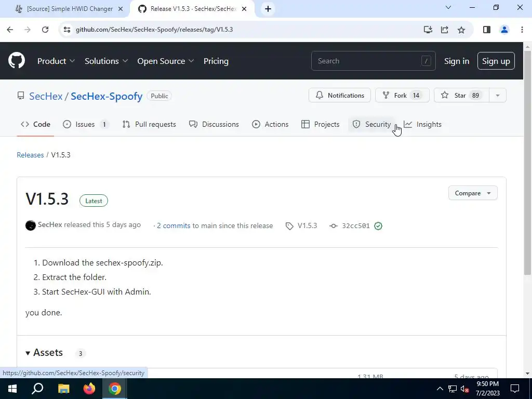Click the taskbar clock and date
The width and height of the screenshot is (532, 399).
tap(487, 389)
